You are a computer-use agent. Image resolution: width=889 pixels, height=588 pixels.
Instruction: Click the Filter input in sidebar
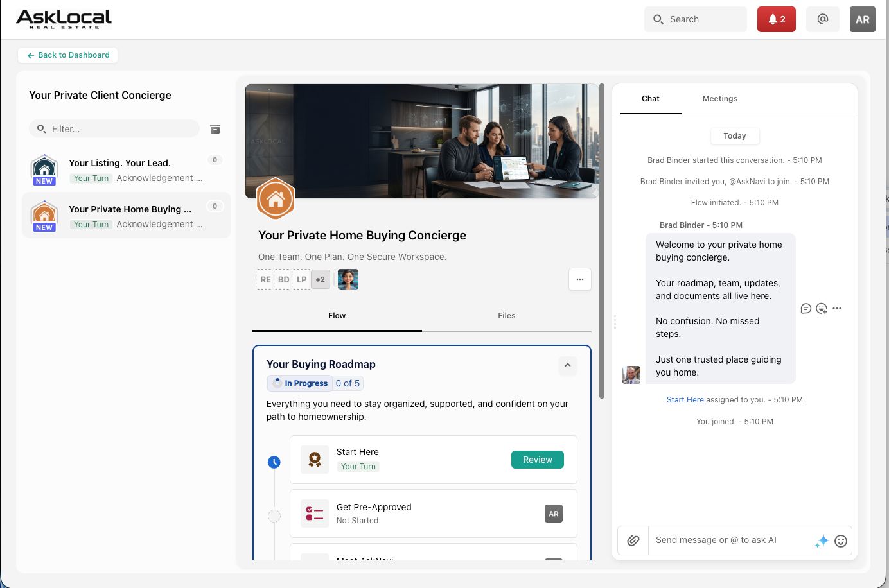click(114, 128)
